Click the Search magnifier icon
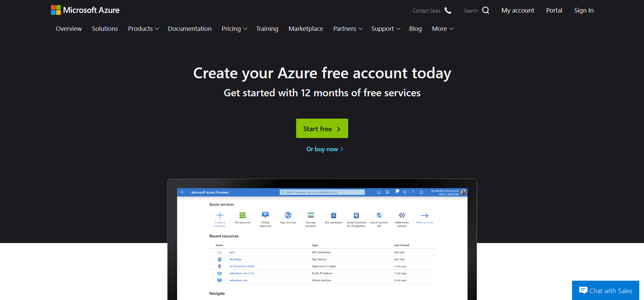The height and width of the screenshot is (300, 644). pyautogui.click(x=486, y=11)
